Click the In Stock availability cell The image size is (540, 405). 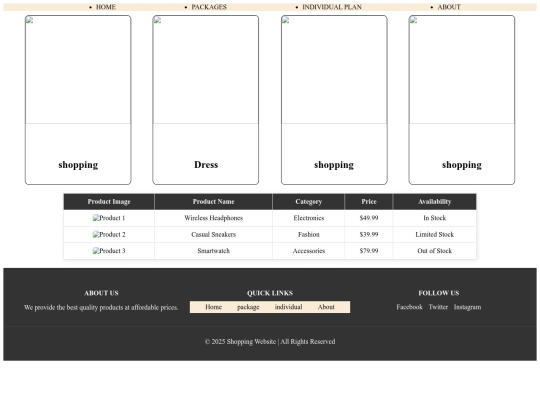(435, 218)
